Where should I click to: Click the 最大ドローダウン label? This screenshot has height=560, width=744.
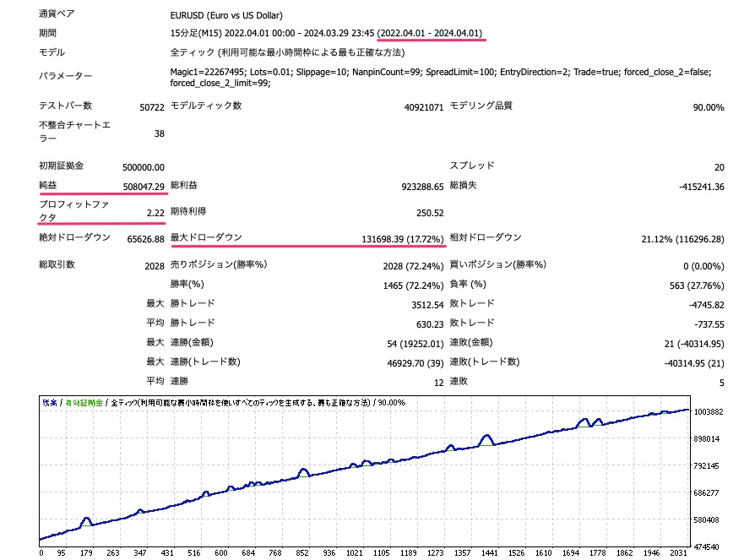pyautogui.click(x=206, y=237)
